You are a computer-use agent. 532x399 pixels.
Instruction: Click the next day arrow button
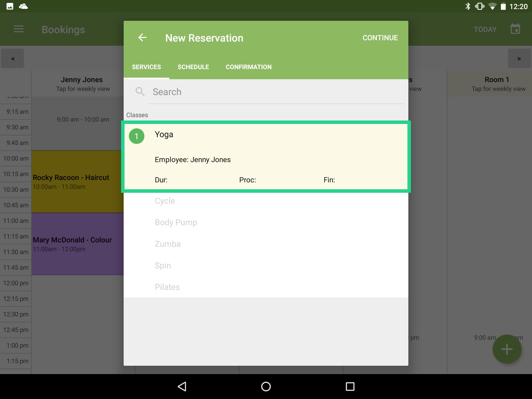tap(519, 58)
